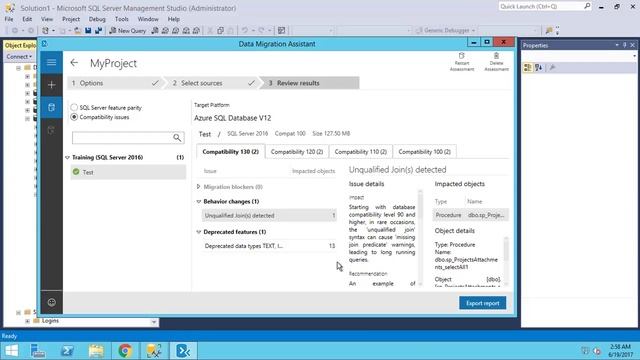Viewport: 640px width, 360px height.
Task: Click the Save All icon in SSMS toolbar
Action: 98,31
